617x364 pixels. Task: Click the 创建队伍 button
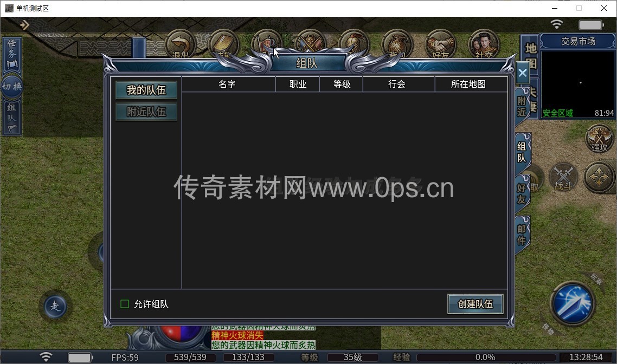pyautogui.click(x=475, y=304)
